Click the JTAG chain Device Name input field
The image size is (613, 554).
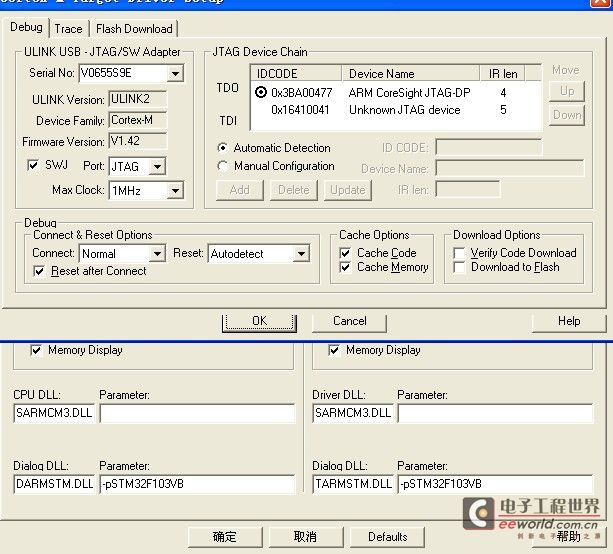(510, 169)
